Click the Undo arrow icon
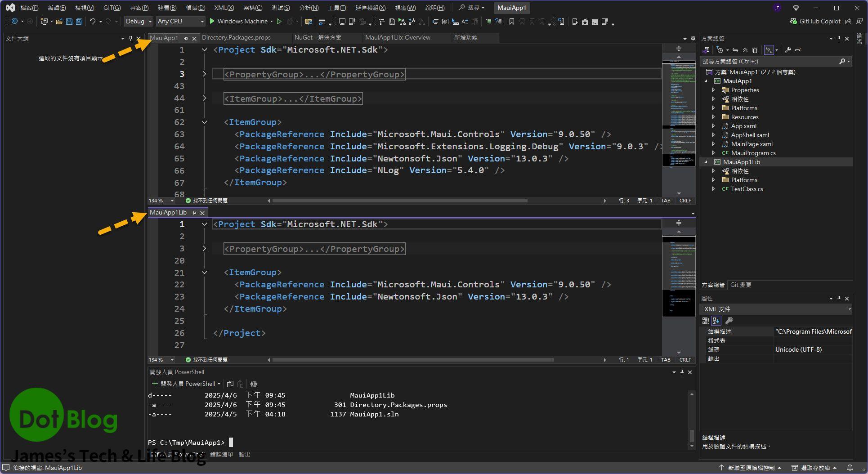 [92, 21]
